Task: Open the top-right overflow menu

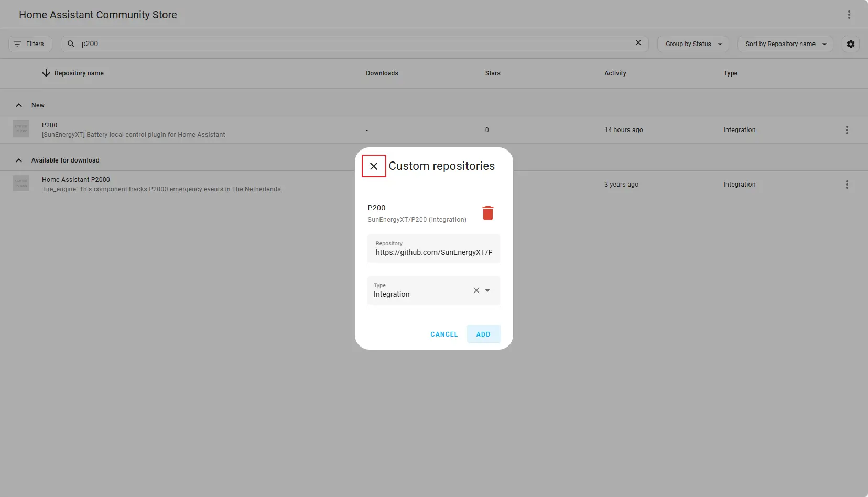Action: (849, 15)
